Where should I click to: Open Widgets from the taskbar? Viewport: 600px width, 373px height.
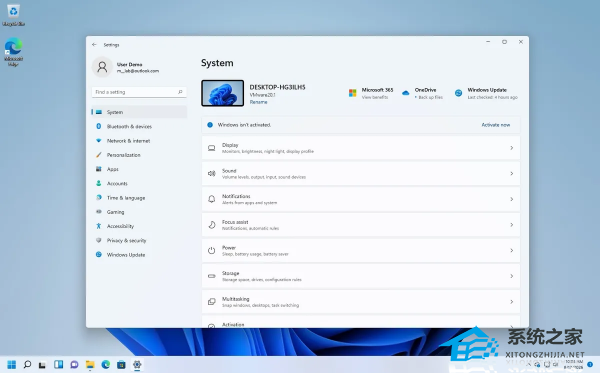click(58, 365)
